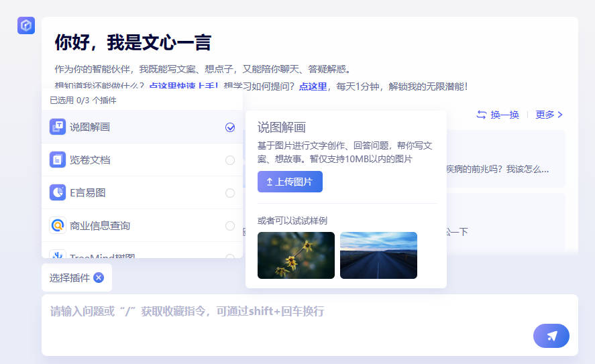The width and height of the screenshot is (595, 364).
Task: Click the 览卷文档 document plugin icon
Action: coord(58,160)
